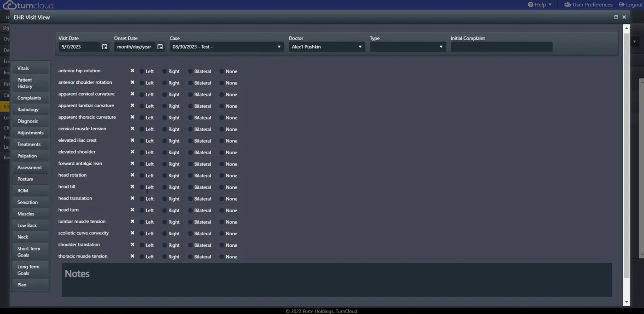Open the Doctor dropdown

pos(327,47)
